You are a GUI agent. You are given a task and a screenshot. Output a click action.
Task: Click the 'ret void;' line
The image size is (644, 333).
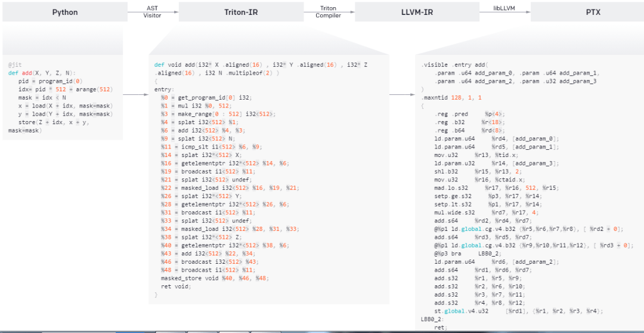[x=176, y=286]
